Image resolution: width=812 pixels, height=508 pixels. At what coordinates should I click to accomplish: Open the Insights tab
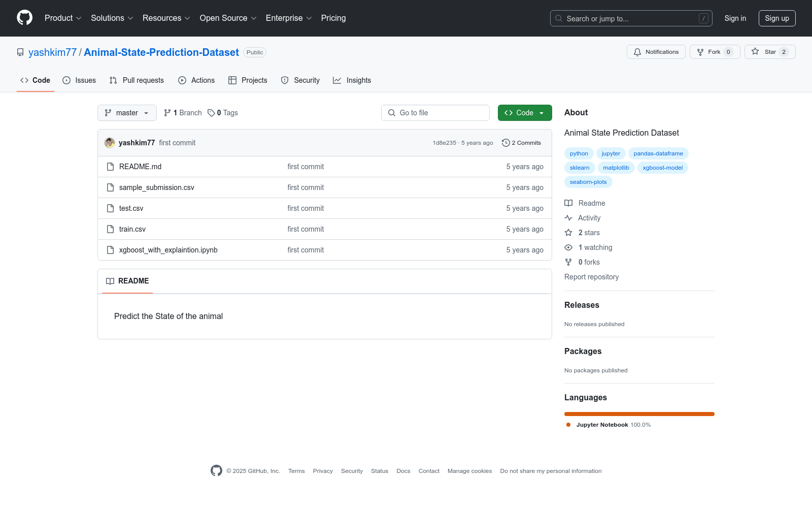point(352,80)
